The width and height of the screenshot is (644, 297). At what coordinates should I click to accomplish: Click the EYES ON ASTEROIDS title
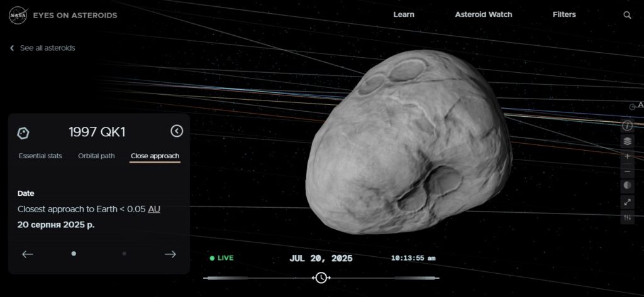(x=75, y=16)
